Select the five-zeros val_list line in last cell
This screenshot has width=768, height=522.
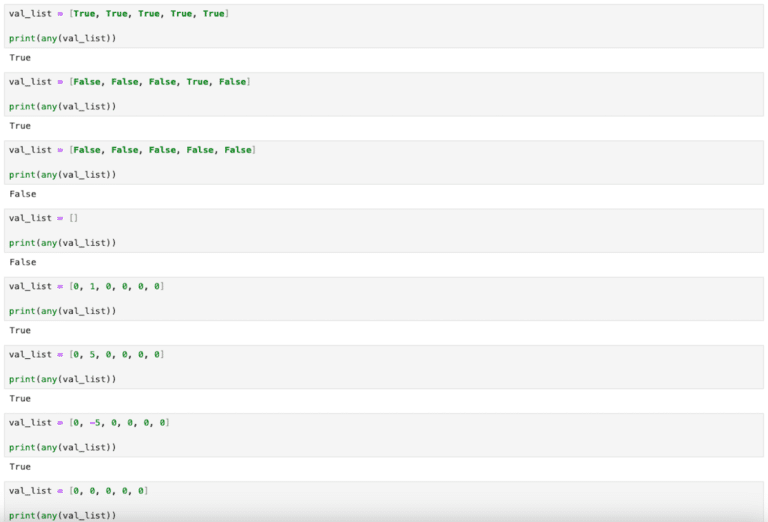pos(78,491)
